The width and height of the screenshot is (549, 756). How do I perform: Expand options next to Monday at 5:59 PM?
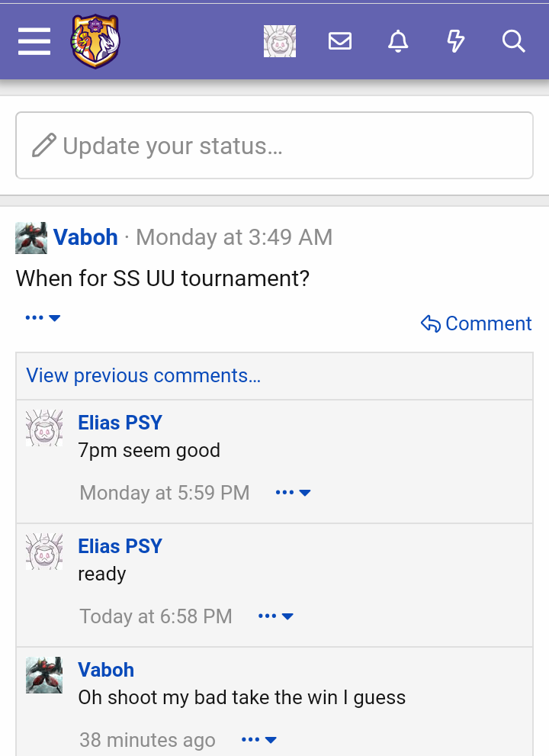pyautogui.click(x=293, y=493)
